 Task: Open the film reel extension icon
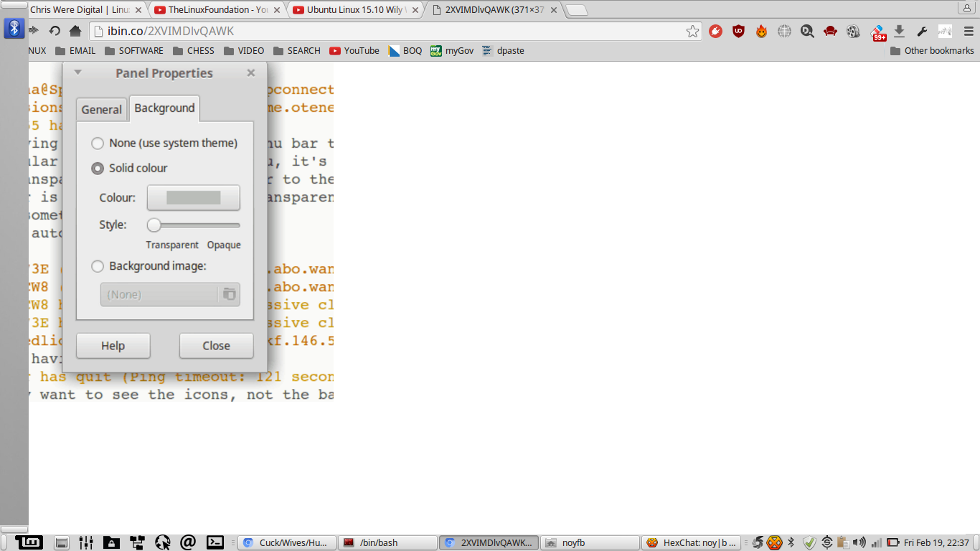coord(853,31)
